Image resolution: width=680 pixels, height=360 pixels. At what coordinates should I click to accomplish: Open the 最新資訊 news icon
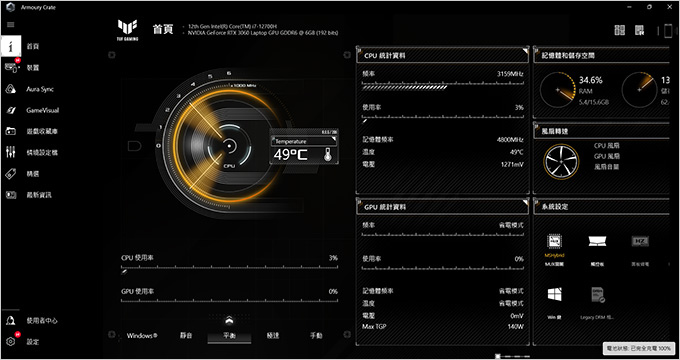(x=11, y=195)
